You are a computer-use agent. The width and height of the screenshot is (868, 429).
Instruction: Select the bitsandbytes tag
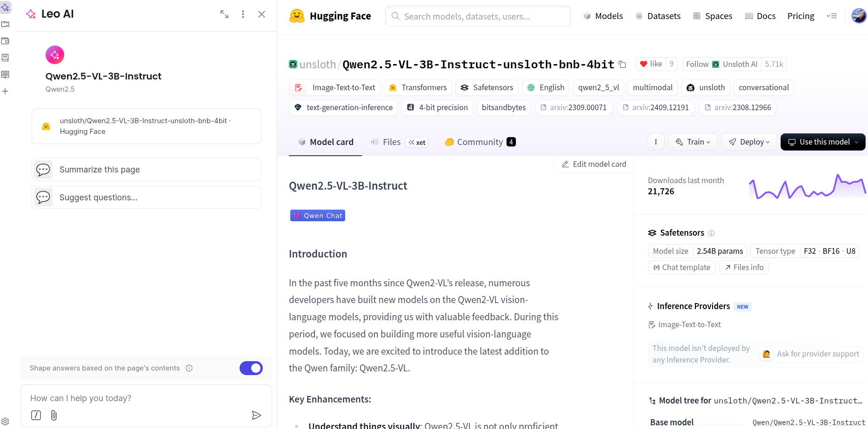pos(504,107)
